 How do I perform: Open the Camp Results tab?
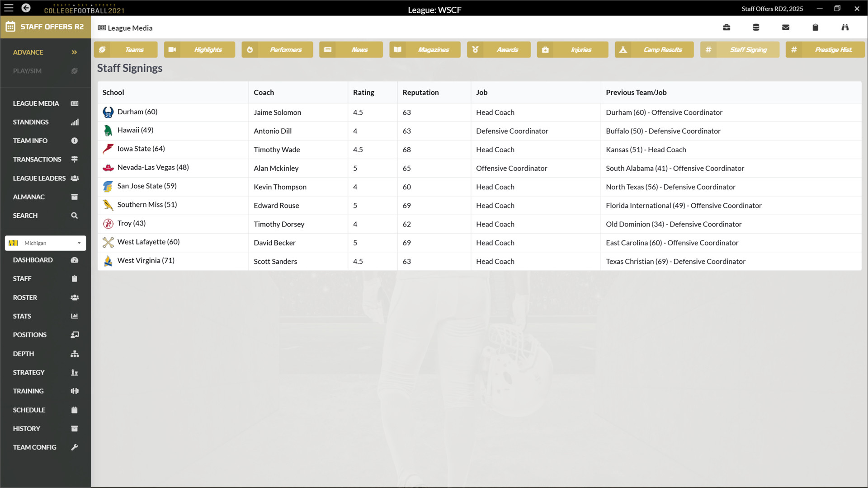[654, 50]
